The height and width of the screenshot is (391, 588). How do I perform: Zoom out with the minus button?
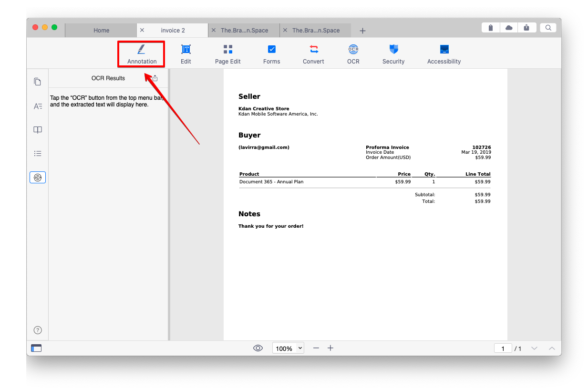(316, 348)
